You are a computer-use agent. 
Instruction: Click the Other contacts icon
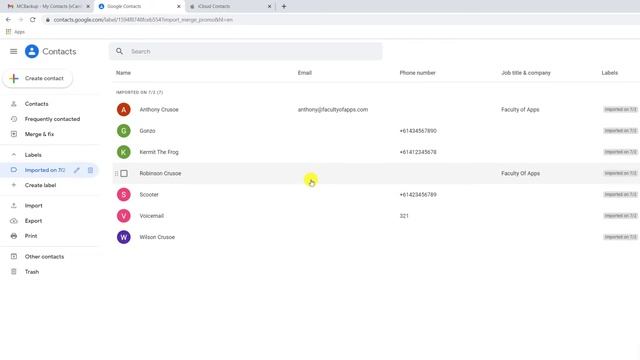13,257
